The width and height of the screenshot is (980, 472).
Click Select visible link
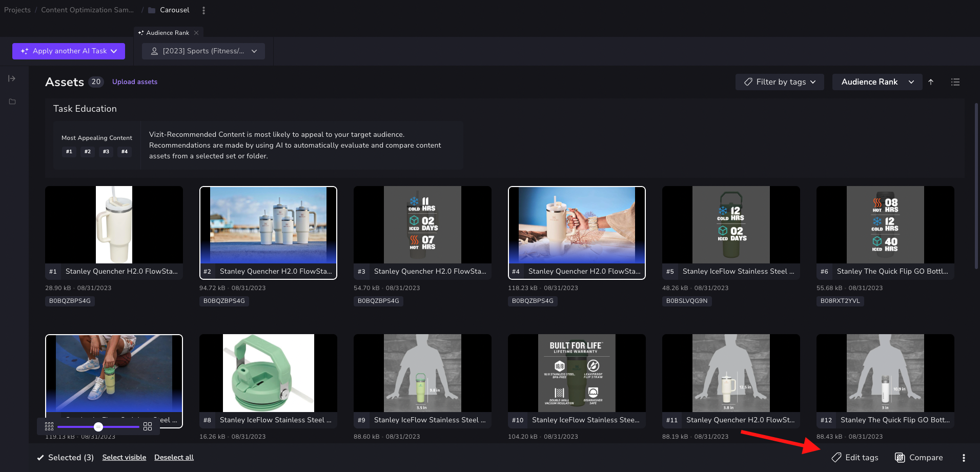124,458
